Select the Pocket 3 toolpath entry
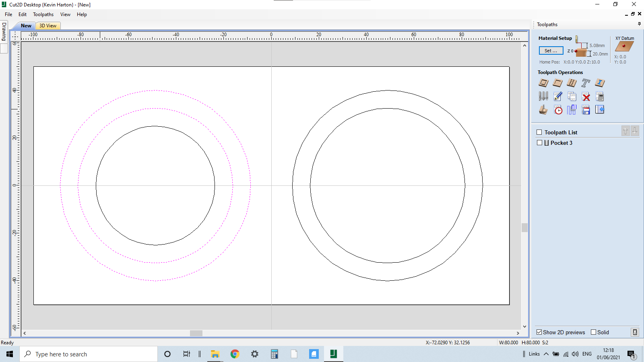The height and width of the screenshot is (362, 644). (x=561, y=143)
